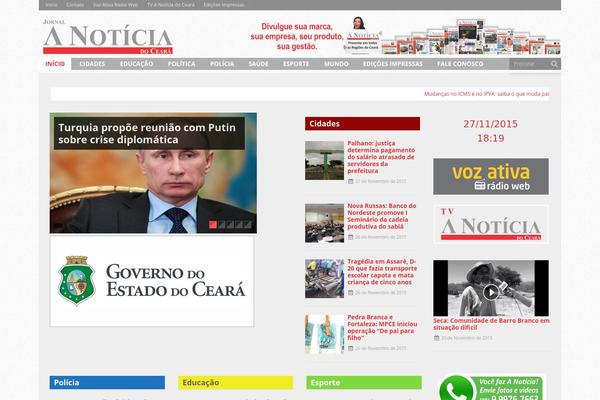Open Voz Ativa Rádio Web top link
Image resolution: width=600 pixels, height=400 pixels.
(x=116, y=5)
